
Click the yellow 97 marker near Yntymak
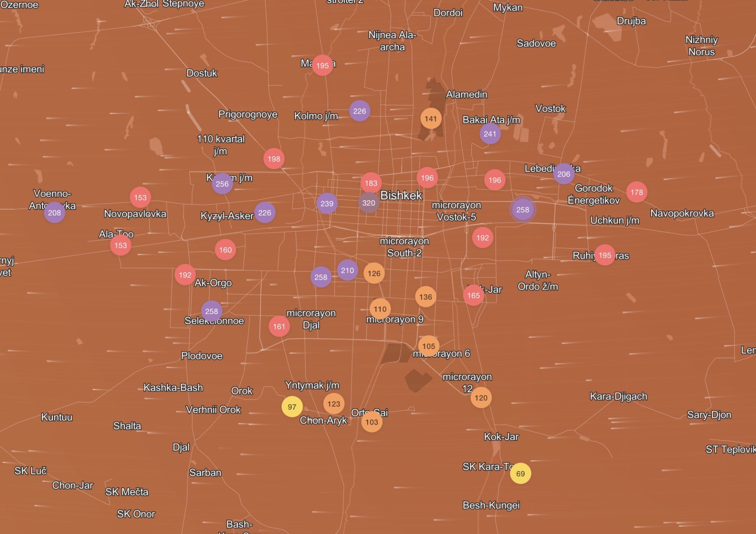[292, 407]
